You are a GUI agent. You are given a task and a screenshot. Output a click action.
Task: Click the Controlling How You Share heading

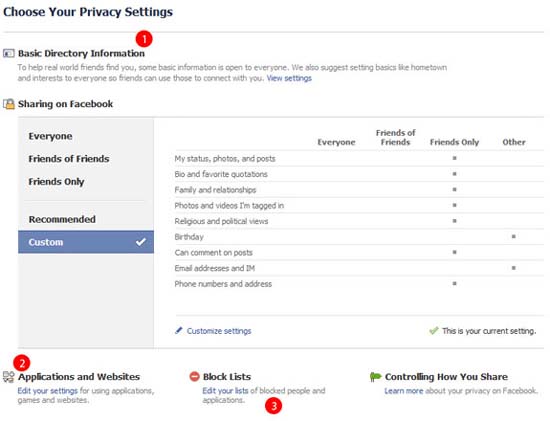pos(446,377)
